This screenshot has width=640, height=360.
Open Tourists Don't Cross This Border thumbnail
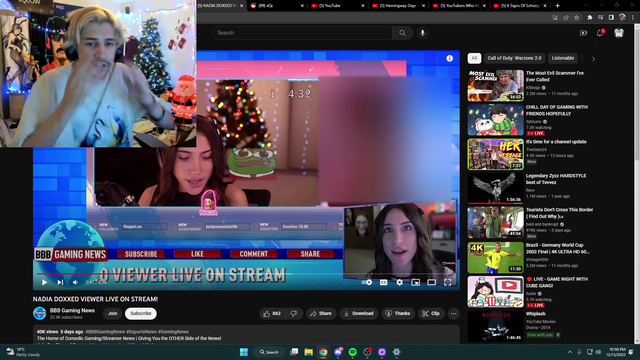[496, 222]
